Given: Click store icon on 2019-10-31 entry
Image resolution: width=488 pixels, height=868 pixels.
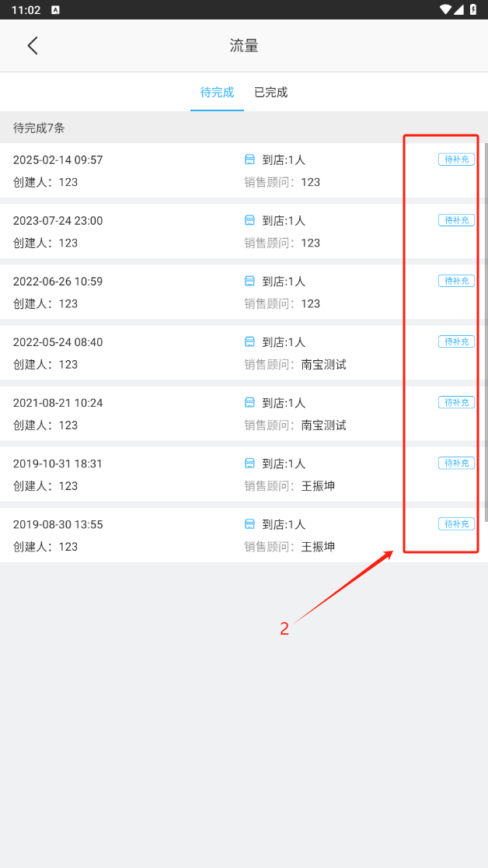Looking at the screenshot, I should pos(249,463).
